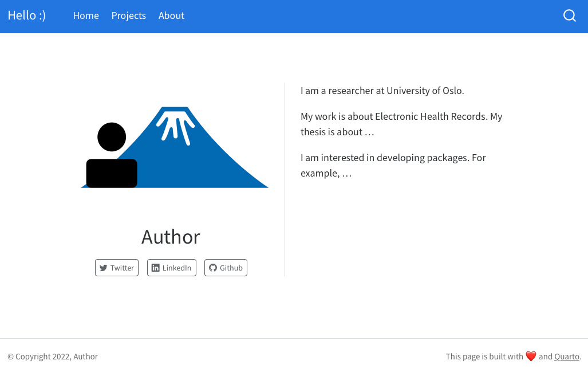Image resolution: width=588 pixels, height=372 pixels.
Task: Navigate to the About page
Action: [x=171, y=15]
